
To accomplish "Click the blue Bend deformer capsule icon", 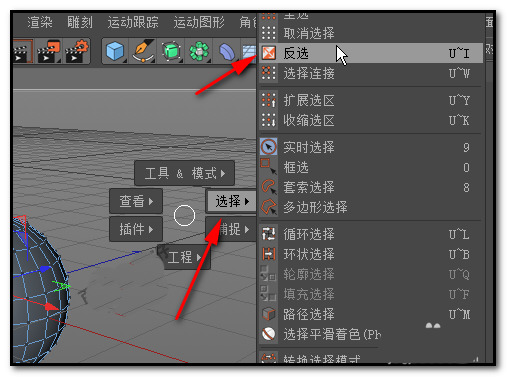I will point(227,52).
